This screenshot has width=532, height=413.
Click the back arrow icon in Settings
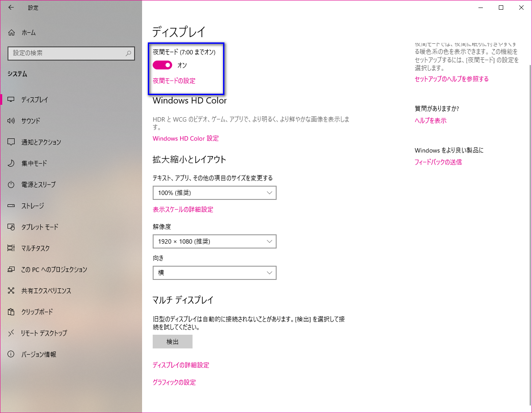(11, 8)
